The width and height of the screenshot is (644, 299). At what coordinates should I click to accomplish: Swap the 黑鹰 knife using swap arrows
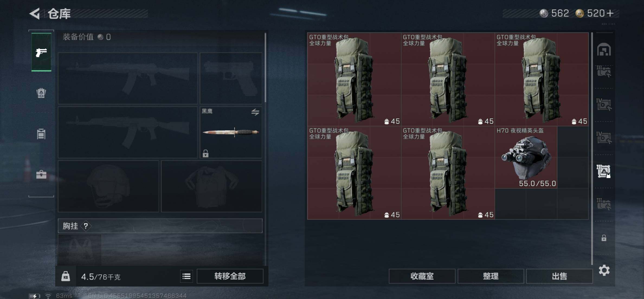pyautogui.click(x=255, y=112)
